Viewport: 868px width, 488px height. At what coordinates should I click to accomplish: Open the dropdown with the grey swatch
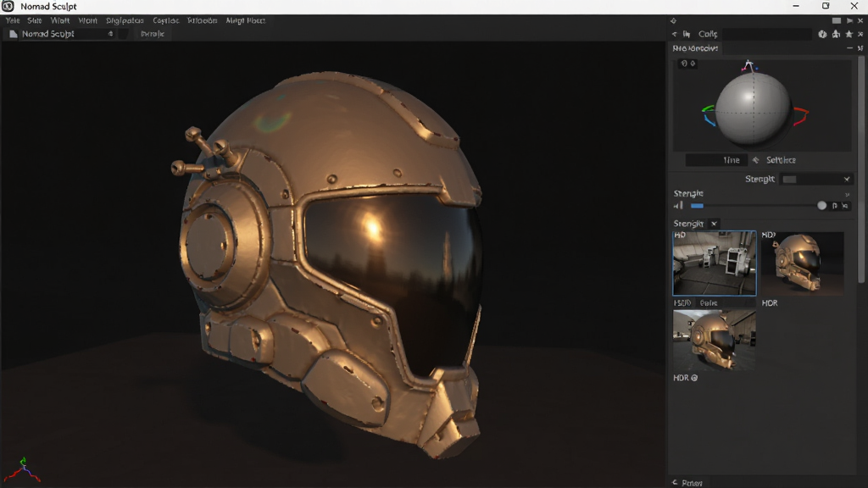pyautogui.click(x=816, y=179)
